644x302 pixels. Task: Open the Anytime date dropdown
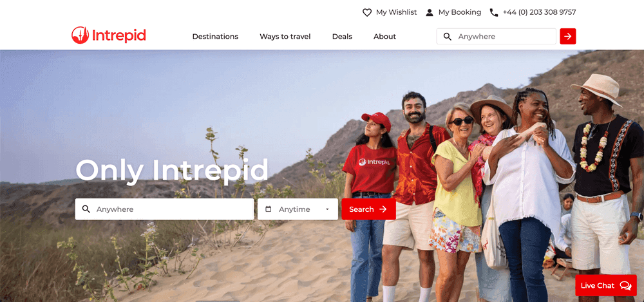[x=298, y=209]
